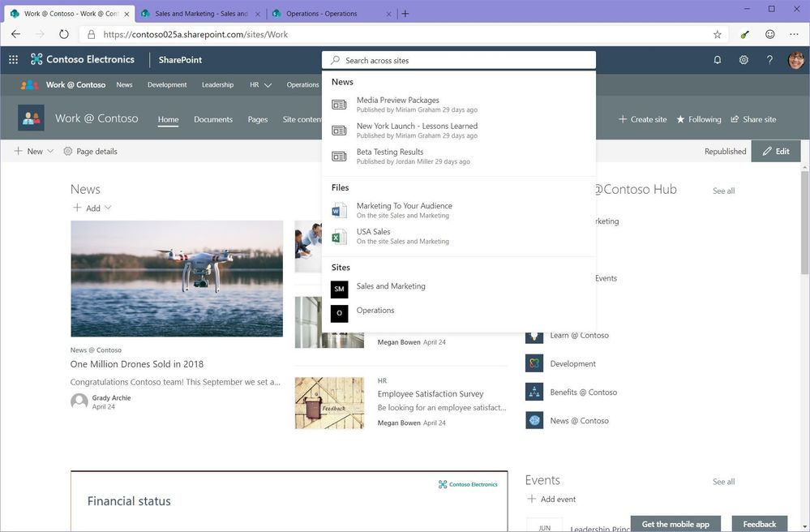The height and width of the screenshot is (532, 810).
Task: Add page to favorites with star icon
Action: pyautogui.click(x=717, y=35)
